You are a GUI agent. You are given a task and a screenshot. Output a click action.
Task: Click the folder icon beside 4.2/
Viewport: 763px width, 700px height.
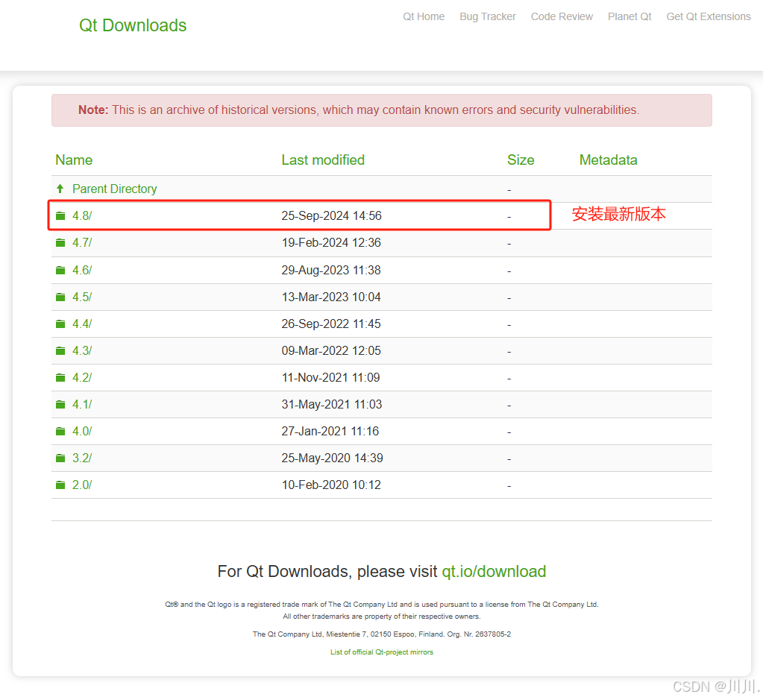pyautogui.click(x=60, y=377)
